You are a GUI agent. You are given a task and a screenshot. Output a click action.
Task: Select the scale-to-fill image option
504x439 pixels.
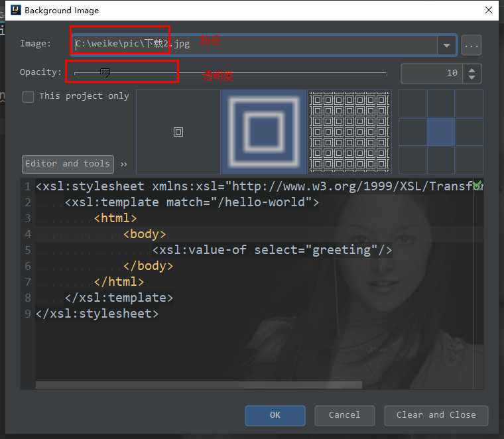pos(263,132)
